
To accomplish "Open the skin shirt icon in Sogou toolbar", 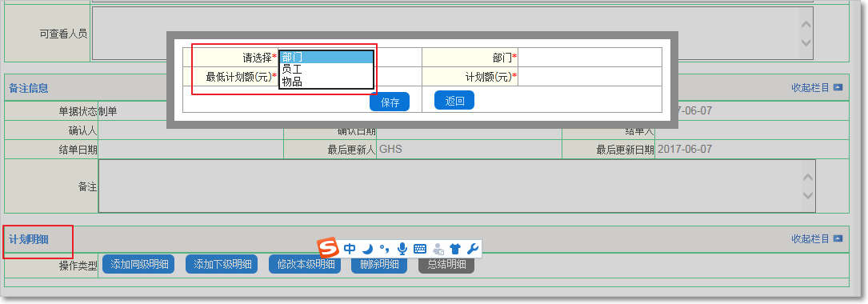I will (x=455, y=249).
